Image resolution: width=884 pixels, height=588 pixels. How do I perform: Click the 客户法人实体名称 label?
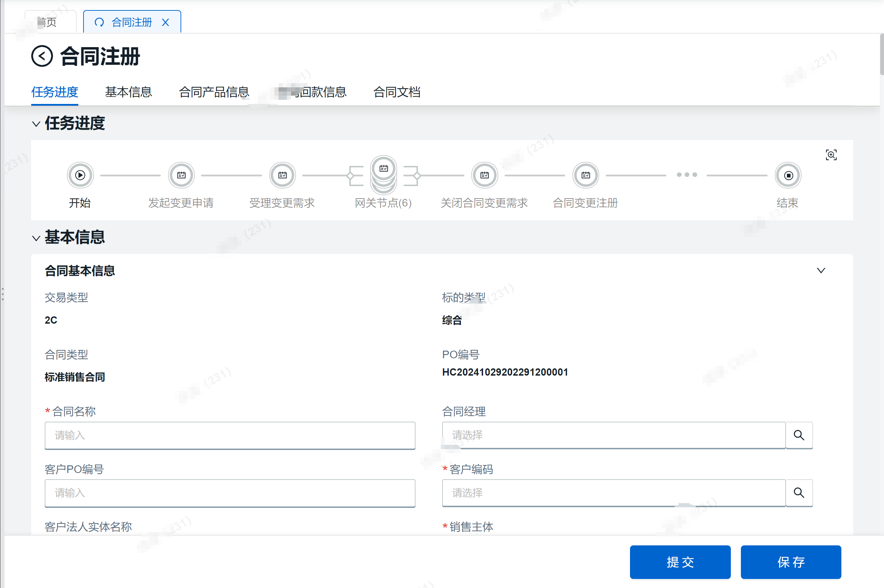(88, 527)
